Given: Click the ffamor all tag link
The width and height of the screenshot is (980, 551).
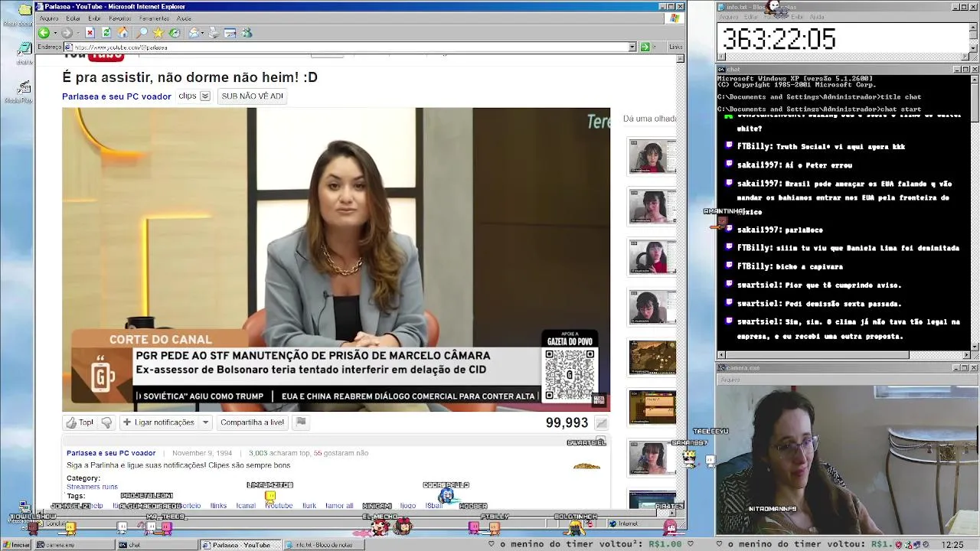Looking at the screenshot, I should pyautogui.click(x=339, y=506).
